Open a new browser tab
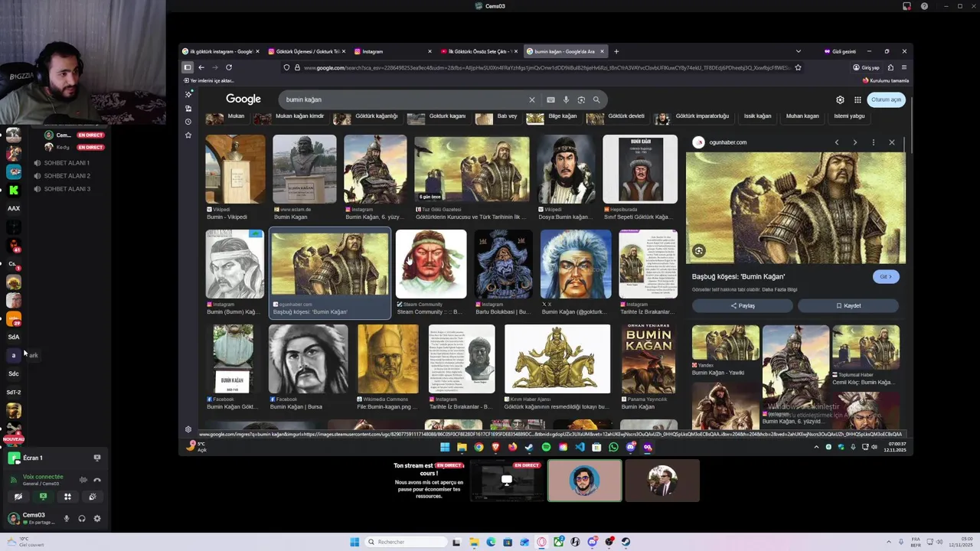 [616, 51]
